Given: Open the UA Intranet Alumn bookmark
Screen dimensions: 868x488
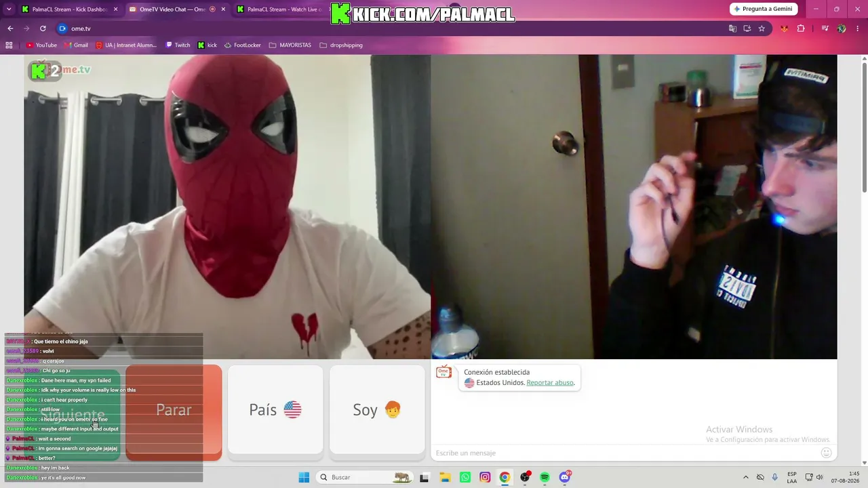Looking at the screenshot, I should (126, 45).
